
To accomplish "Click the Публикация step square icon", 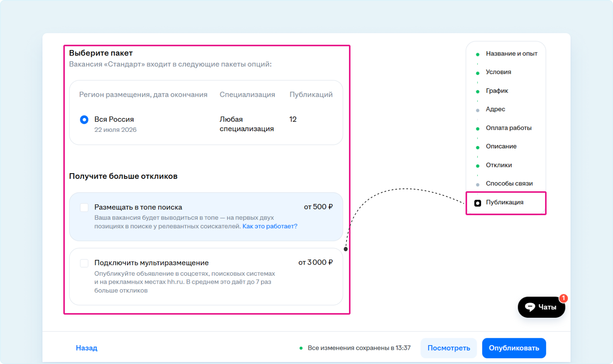I will click(478, 203).
